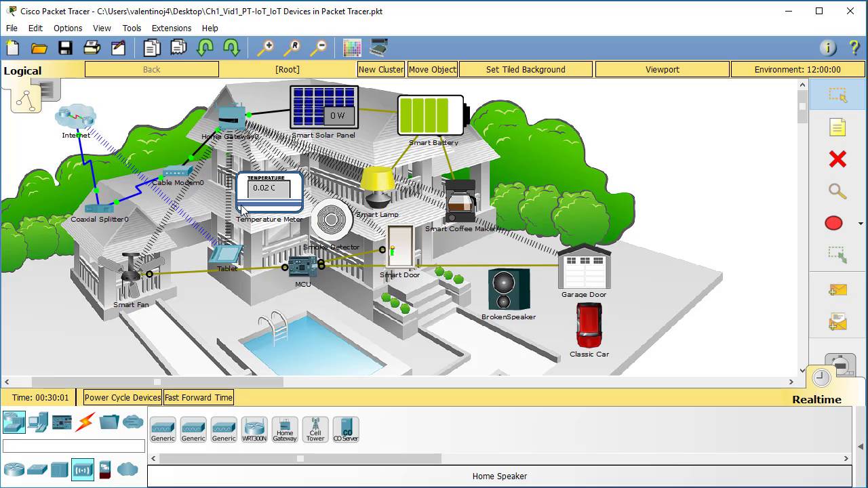This screenshot has width=868, height=488.
Task: Open the [Root] cluster navigation
Action: coord(288,69)
